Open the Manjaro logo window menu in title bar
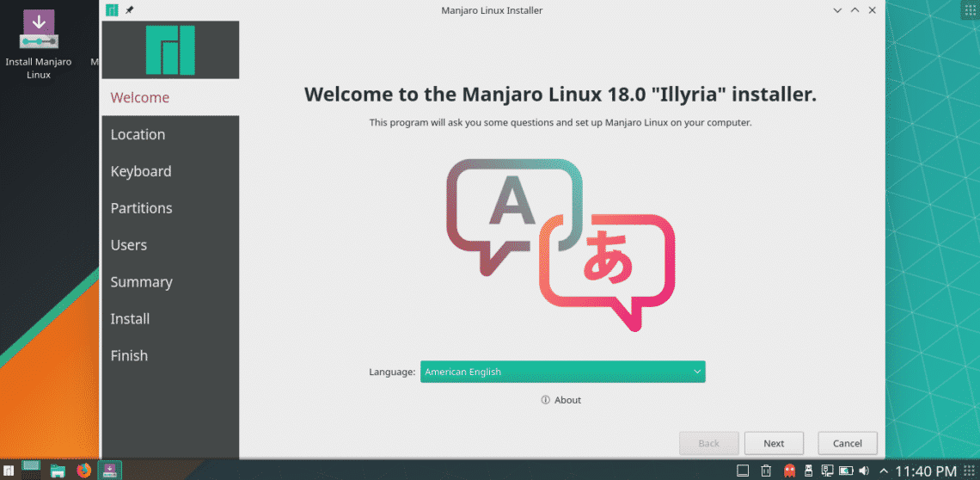Viewport: 980px width, 480px height. (x=112, y=10)
